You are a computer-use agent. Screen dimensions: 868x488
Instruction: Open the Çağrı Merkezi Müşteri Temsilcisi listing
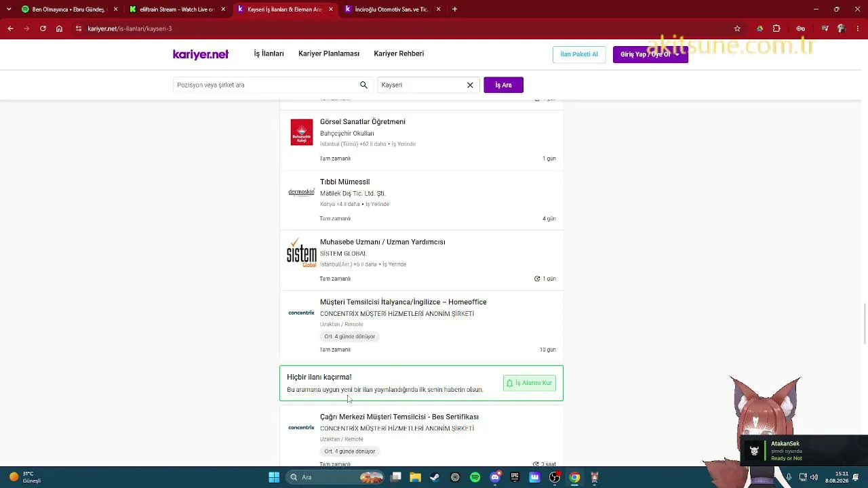point(399,417)
